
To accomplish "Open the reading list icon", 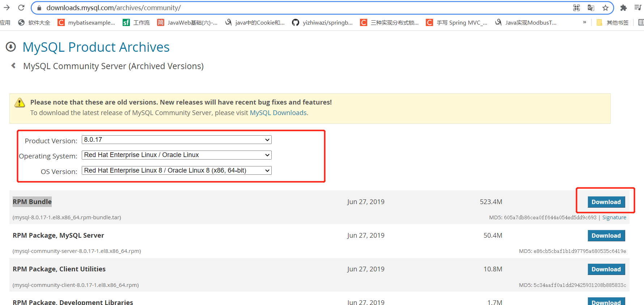I will pyautogui.click(x=641, y=22).
